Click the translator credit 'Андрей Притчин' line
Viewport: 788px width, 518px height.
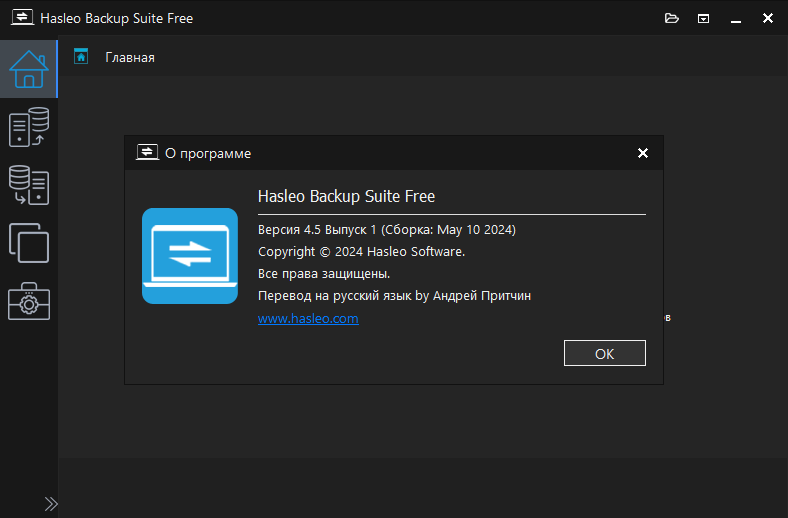(394, 296)
